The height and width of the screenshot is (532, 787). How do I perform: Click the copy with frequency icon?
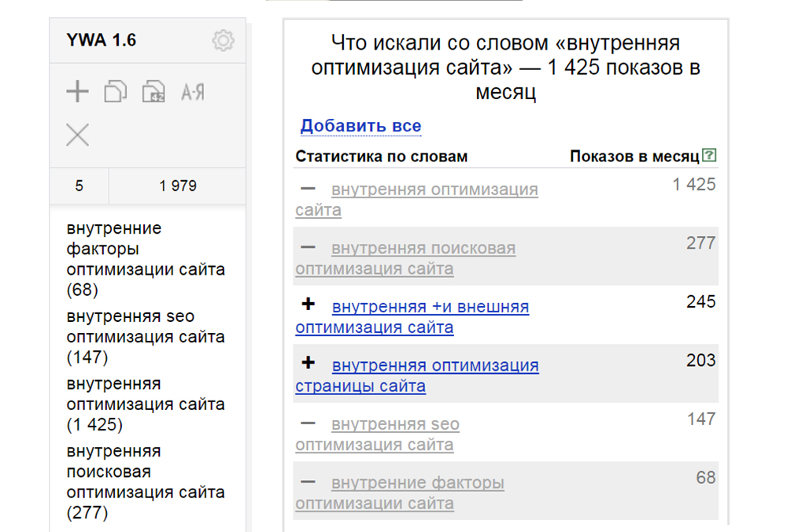point(153,92)
